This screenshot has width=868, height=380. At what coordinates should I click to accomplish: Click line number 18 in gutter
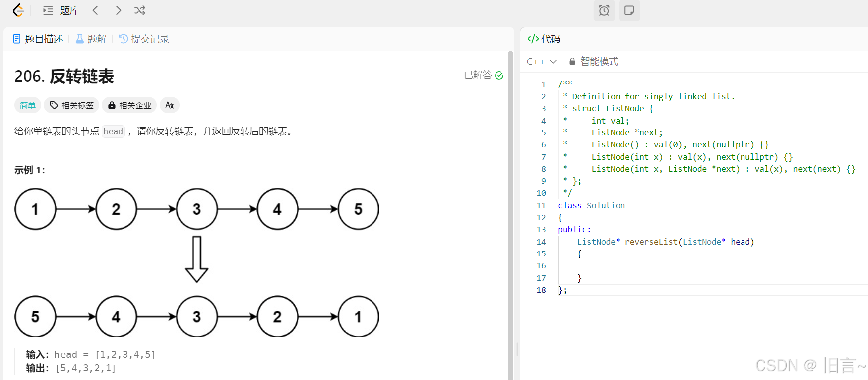541,290
